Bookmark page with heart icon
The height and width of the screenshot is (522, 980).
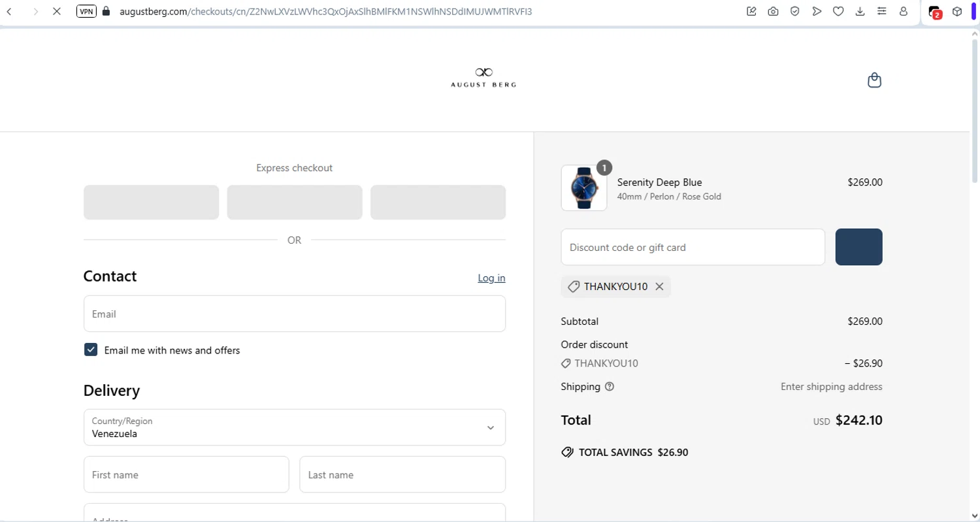point(838,11)
